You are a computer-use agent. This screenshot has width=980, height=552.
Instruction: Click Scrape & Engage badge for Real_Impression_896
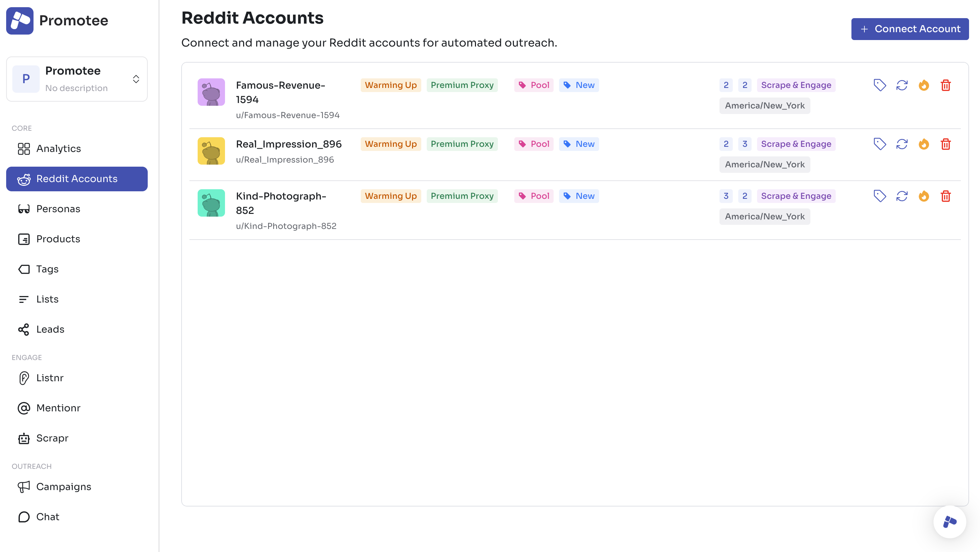pyautogui.click(x=796, y=144)
